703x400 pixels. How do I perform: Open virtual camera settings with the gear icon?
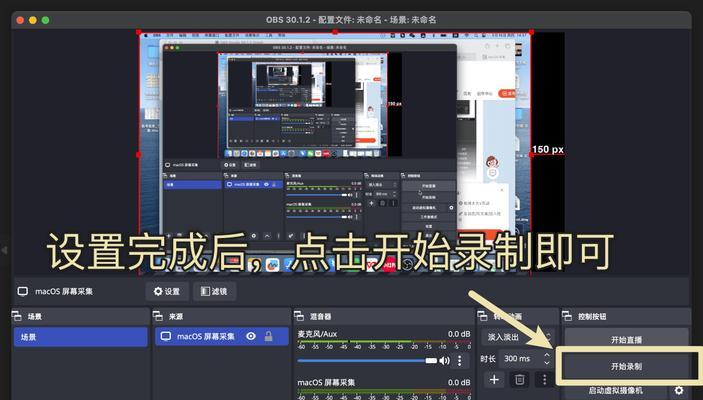coord(679,390)
